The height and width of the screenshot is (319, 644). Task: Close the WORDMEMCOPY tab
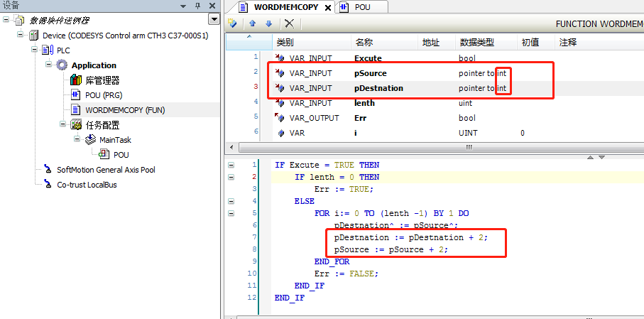pyautogui.click(x=328, y=7)
